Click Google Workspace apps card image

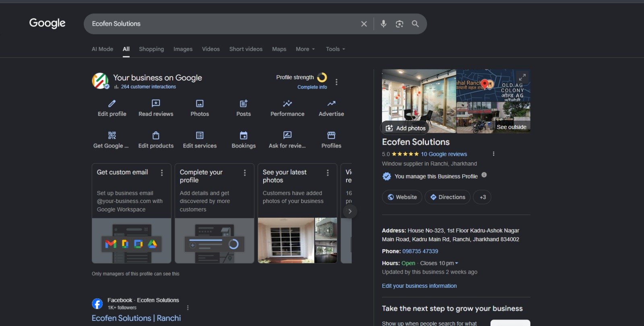point(132,241)
